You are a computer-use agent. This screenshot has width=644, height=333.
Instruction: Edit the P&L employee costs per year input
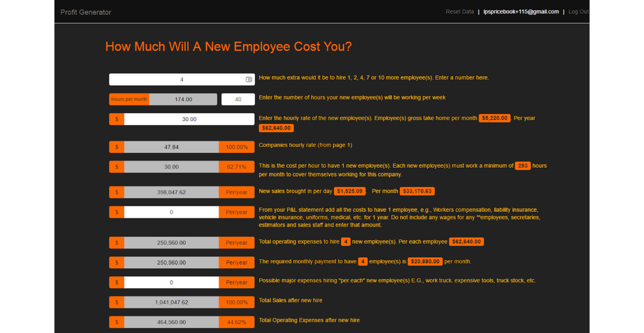171,212
